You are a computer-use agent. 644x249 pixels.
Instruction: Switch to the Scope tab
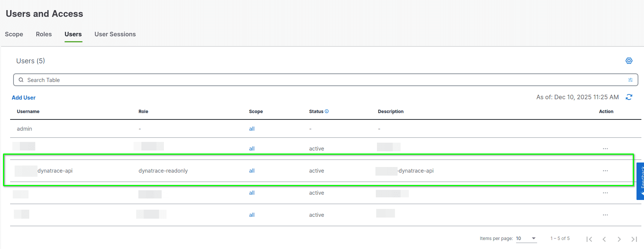[x=14, y=34]
